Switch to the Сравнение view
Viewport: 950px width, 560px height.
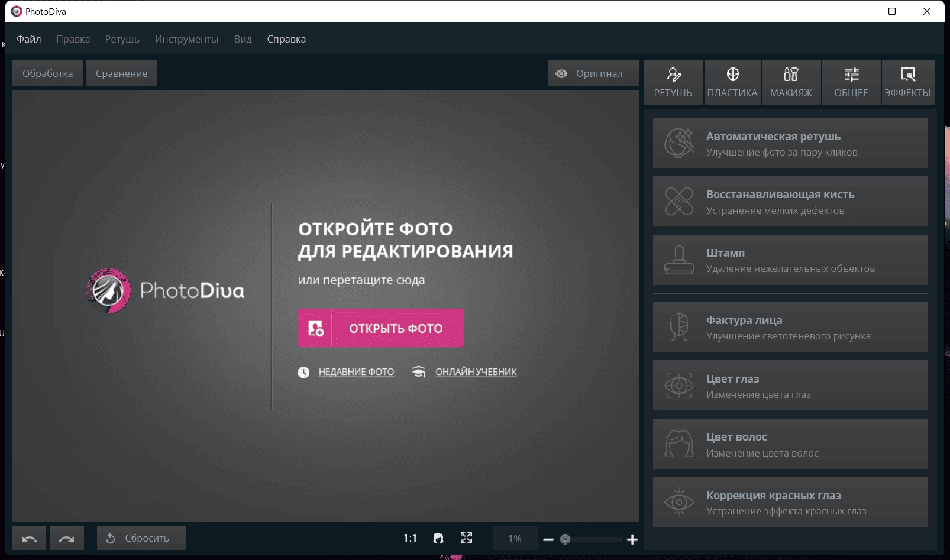[x=122, y=73]
